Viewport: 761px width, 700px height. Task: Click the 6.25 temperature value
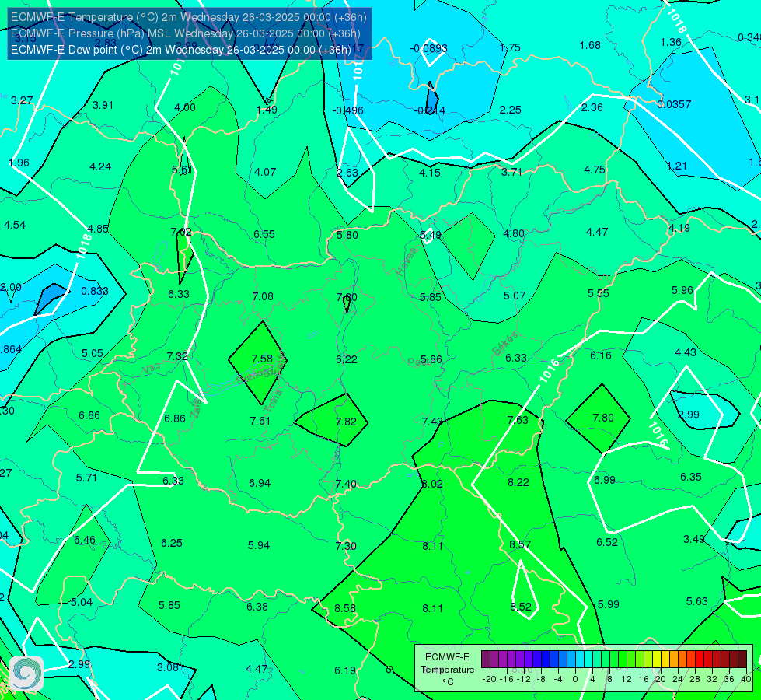coord(172,543)
